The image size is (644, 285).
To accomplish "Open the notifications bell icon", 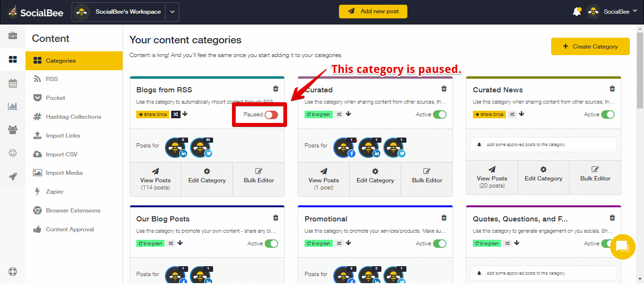I will pos(577,12).
